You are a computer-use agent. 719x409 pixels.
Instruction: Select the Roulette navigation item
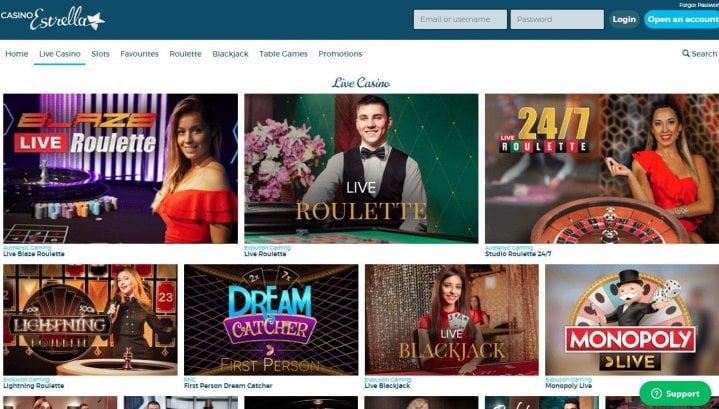coord(185,54)
